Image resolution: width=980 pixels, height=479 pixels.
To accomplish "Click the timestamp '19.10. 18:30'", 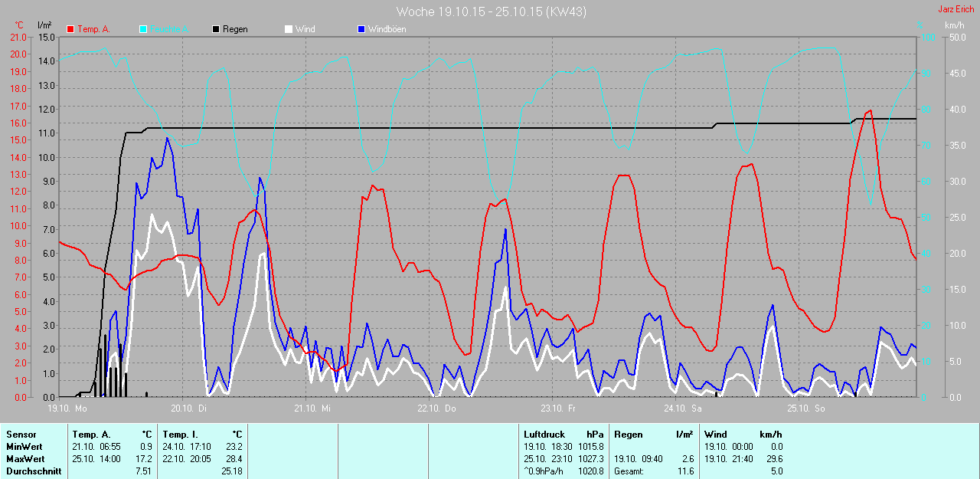I will [x=548, y=447].
